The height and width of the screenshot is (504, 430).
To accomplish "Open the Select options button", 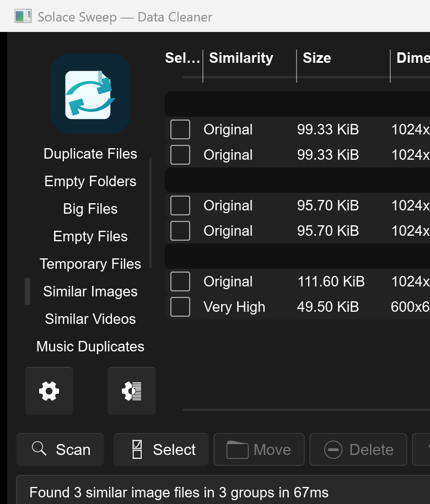I will [161, 449].
